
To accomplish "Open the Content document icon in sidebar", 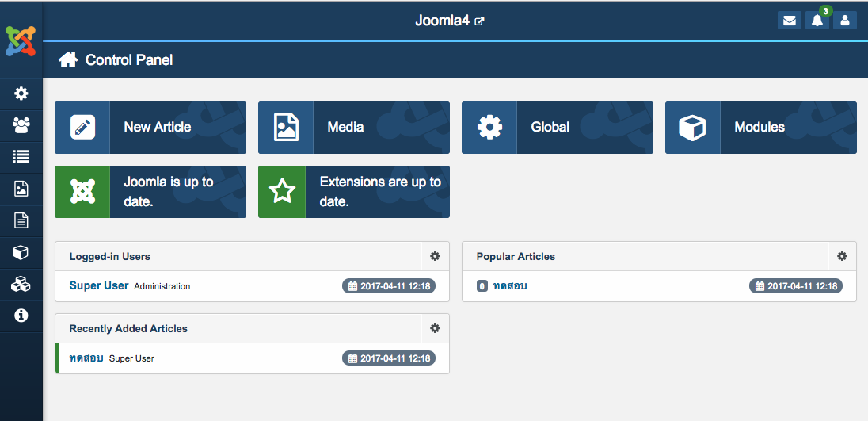I will click(21, 221).
